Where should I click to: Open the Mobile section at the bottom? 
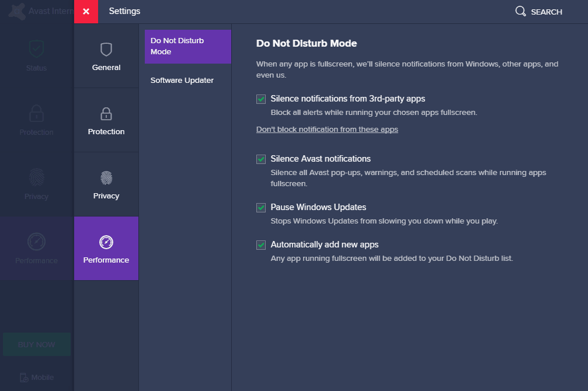[x=36, y=377]
